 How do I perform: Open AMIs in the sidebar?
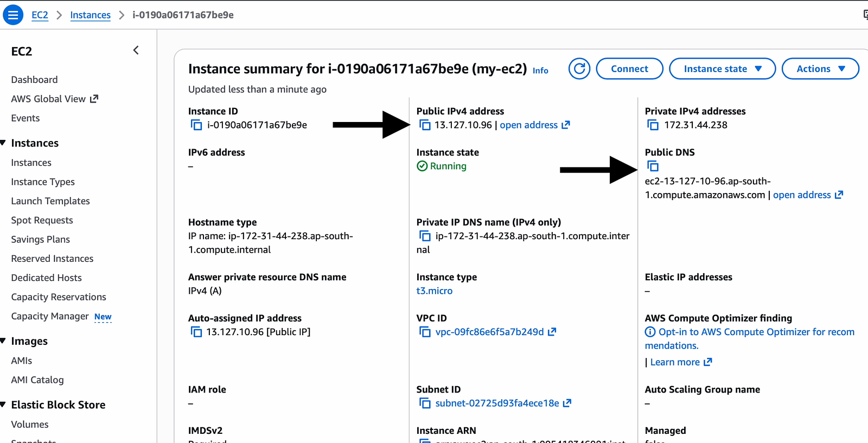coord(22,361)
